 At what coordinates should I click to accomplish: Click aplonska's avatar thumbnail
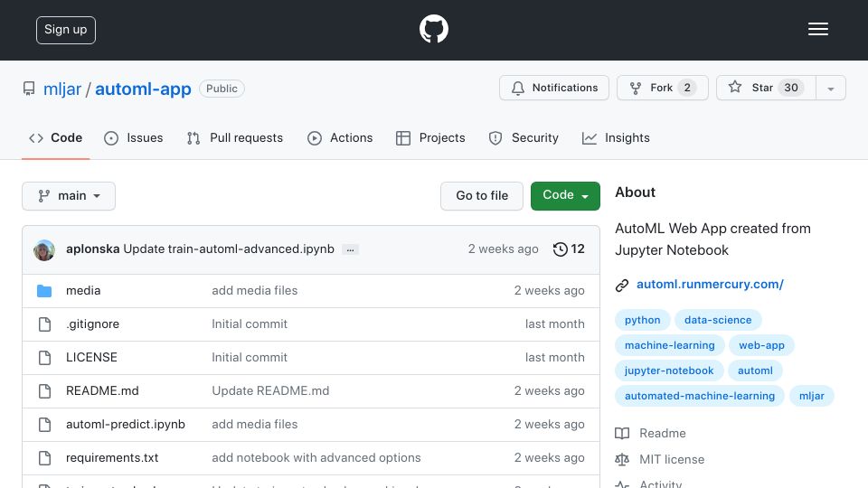coord(44,250)
